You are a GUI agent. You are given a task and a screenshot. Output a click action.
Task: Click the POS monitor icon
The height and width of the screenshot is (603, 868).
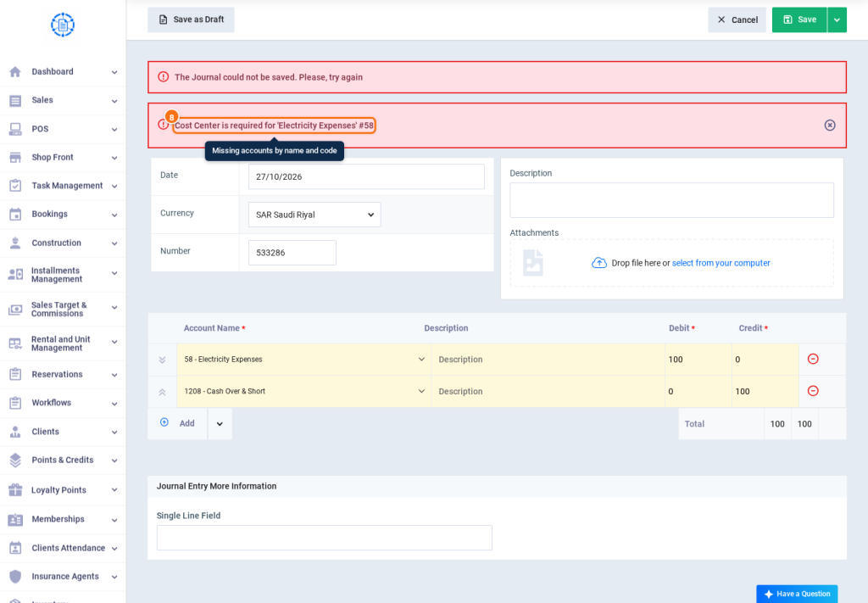coord(15,129)
